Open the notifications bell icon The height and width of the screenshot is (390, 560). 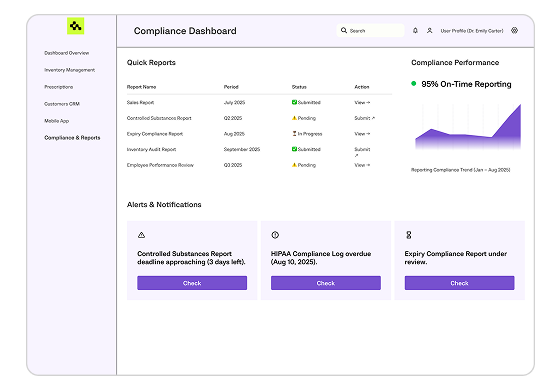coord(415,31)
